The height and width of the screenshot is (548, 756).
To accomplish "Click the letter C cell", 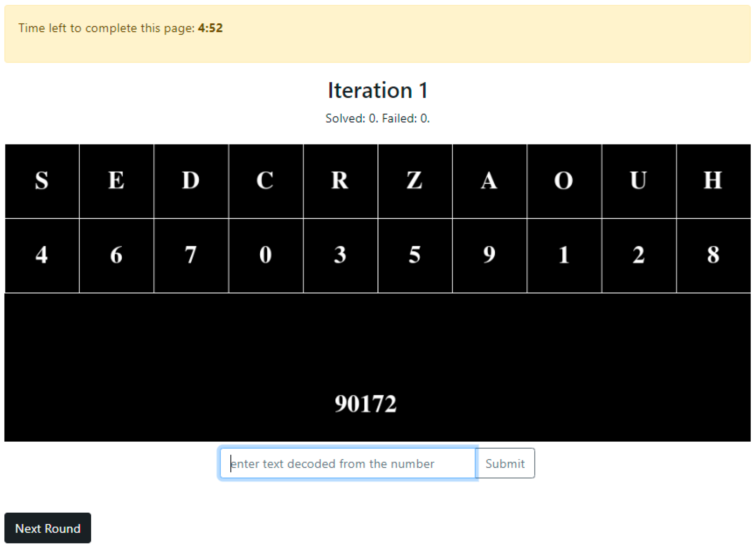I will 266,181.
